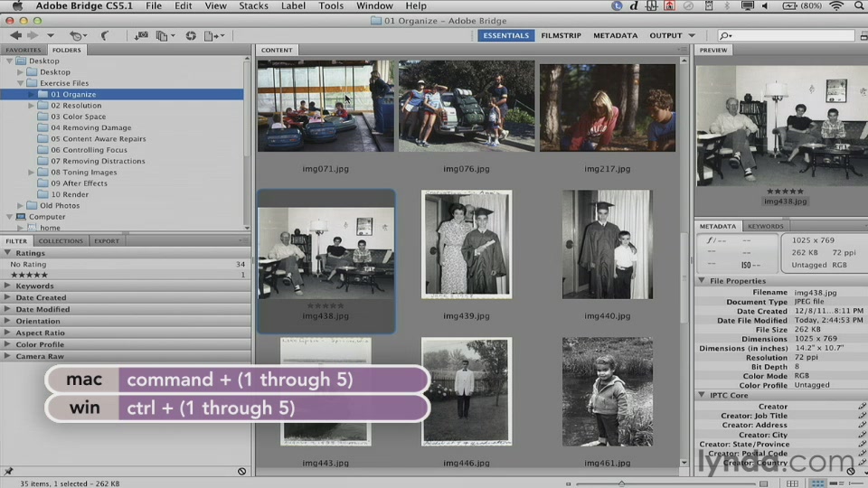Image resolution: width=868 pixels, height=488 pixels.
Task: Expand the Color Profile filter
Action: [x=8, y=344]
